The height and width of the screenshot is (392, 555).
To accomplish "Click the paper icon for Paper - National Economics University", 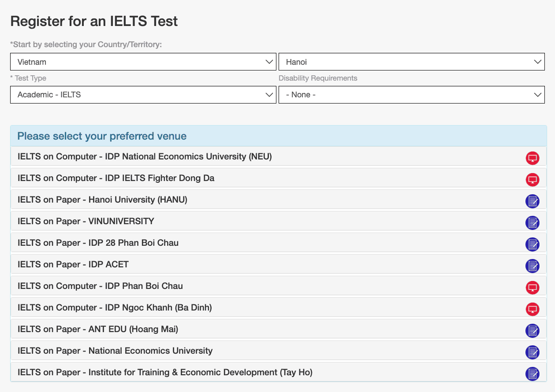I will pos(532,352).
